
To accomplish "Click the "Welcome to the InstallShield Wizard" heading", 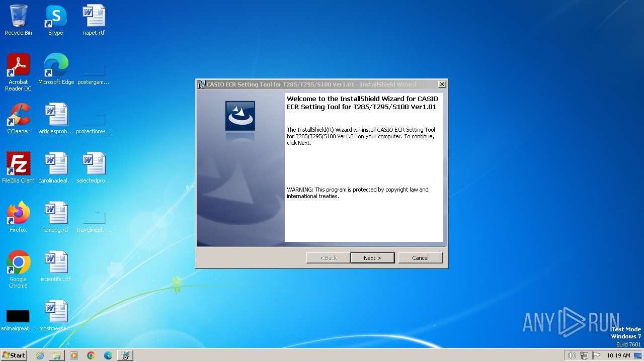I will (x=362, y=103).
